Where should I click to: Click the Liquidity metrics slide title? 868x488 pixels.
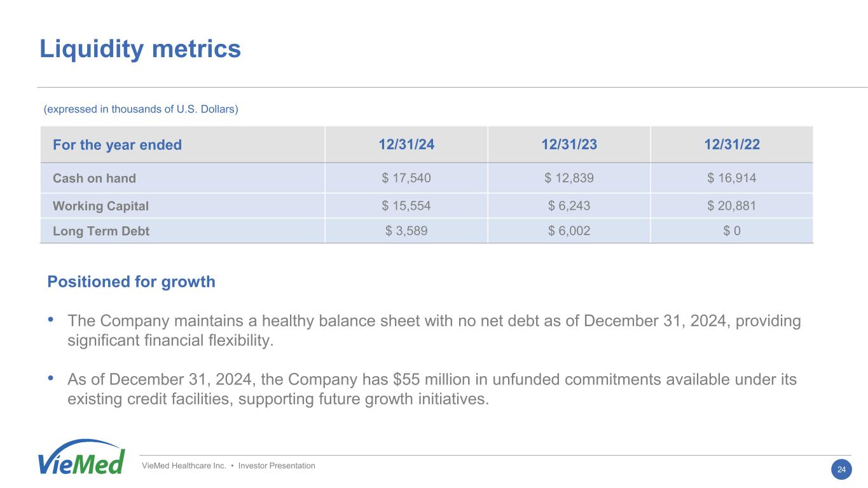[140, 49]
